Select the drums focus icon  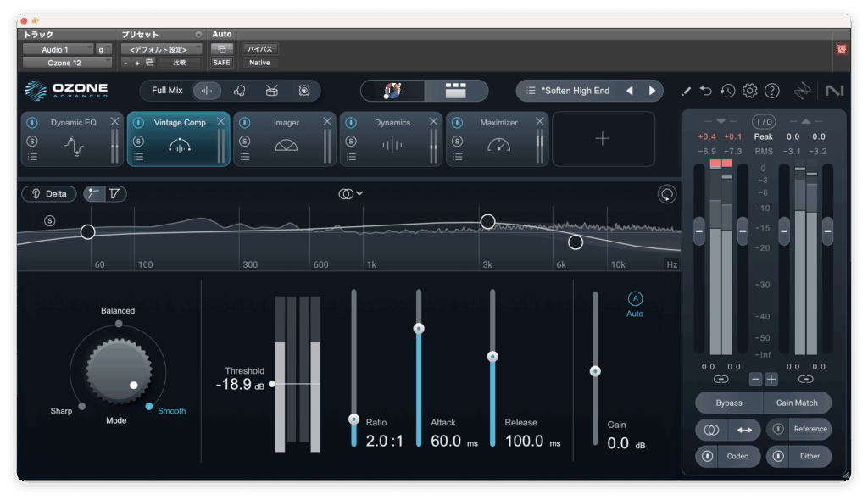click(x=271, y=91)
